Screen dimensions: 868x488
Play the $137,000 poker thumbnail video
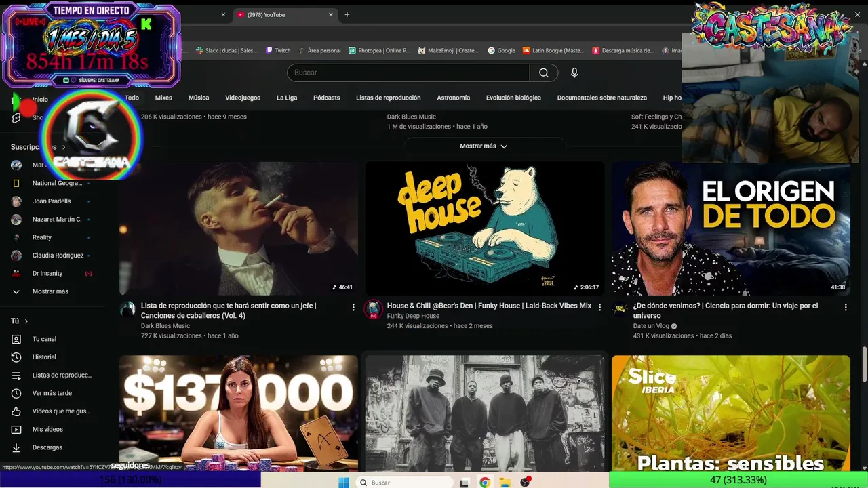coord(239,413)
